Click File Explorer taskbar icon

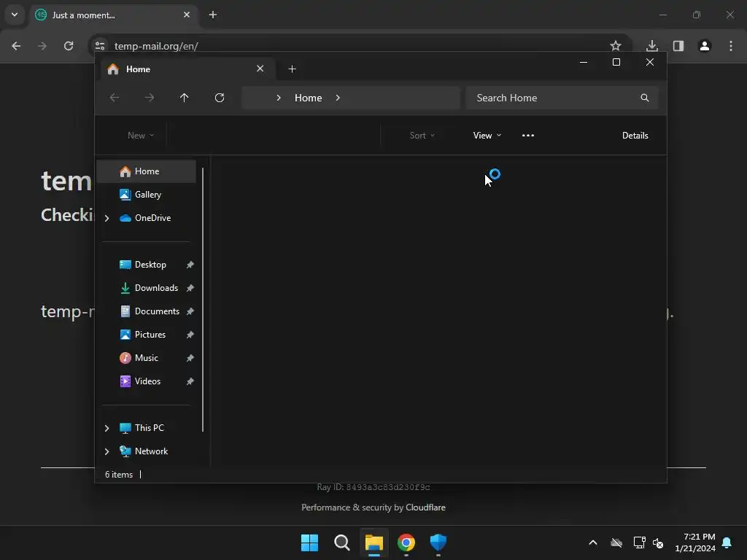click(x=374, y=542)
